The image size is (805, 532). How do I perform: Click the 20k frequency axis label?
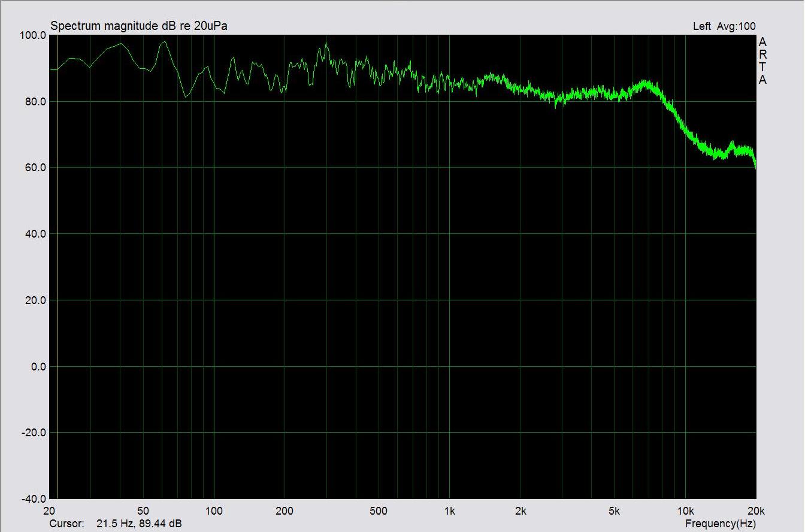756,511
